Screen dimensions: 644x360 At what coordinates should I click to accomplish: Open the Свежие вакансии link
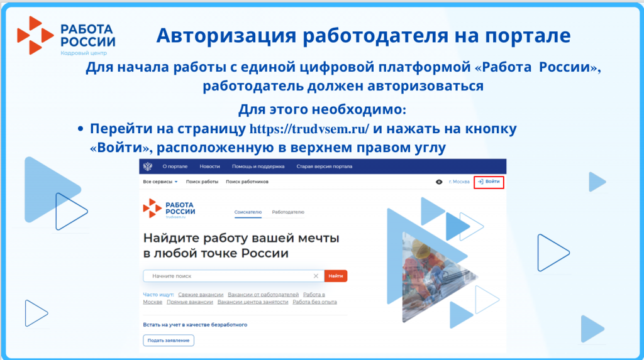201,294
